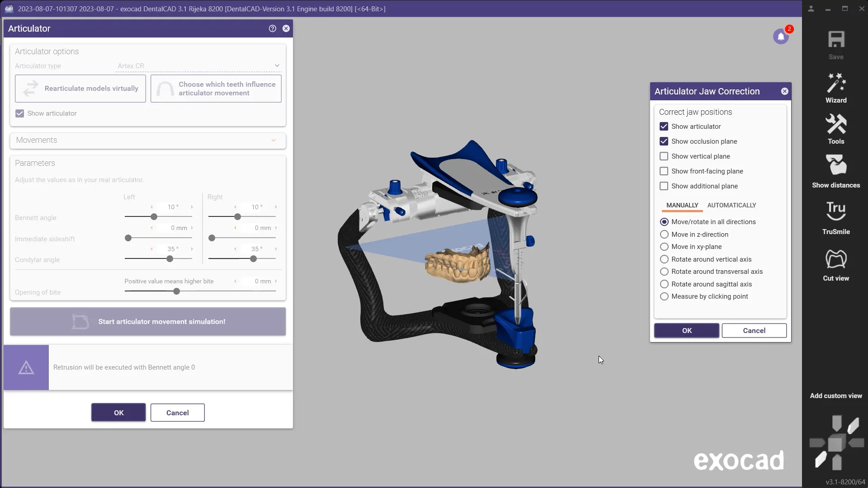The width and height of the screenshot is (868, 488).
Task: Open the Tools menu icon
Action: (836, 129)
